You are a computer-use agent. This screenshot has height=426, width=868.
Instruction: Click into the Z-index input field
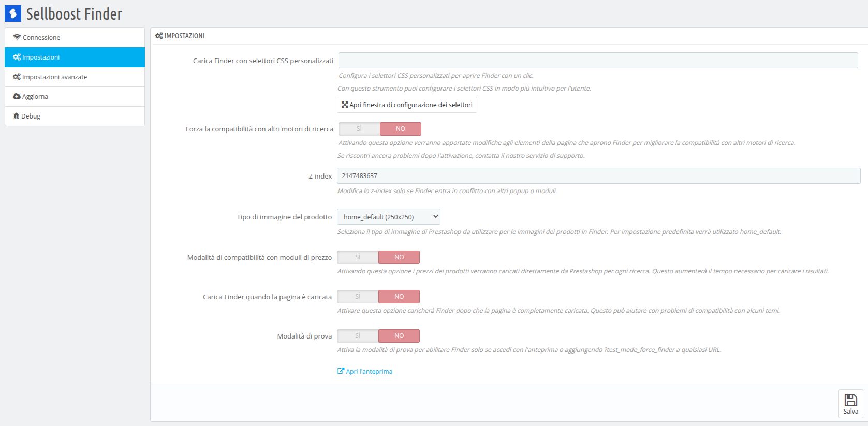(598, 175)
